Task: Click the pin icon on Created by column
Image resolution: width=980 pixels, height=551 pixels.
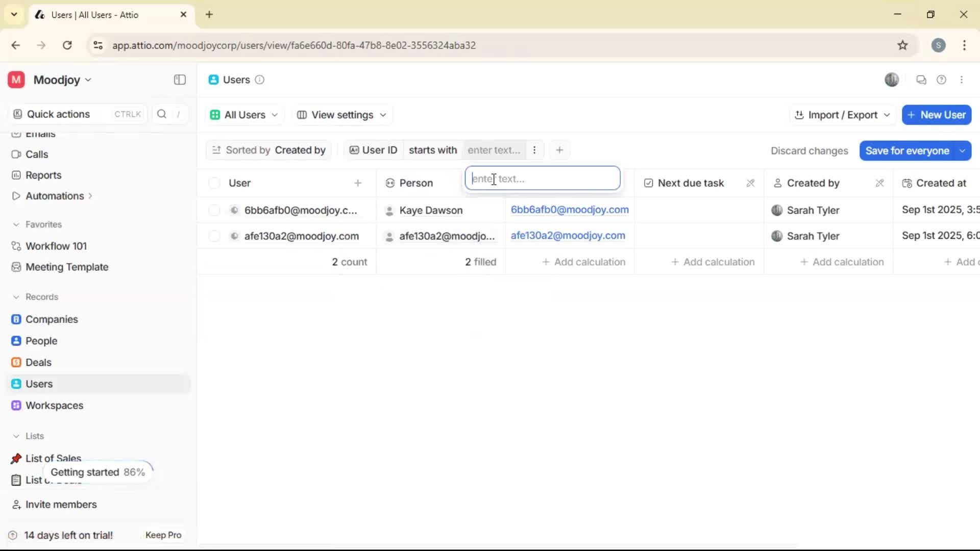Action: [x=879, y=183]
